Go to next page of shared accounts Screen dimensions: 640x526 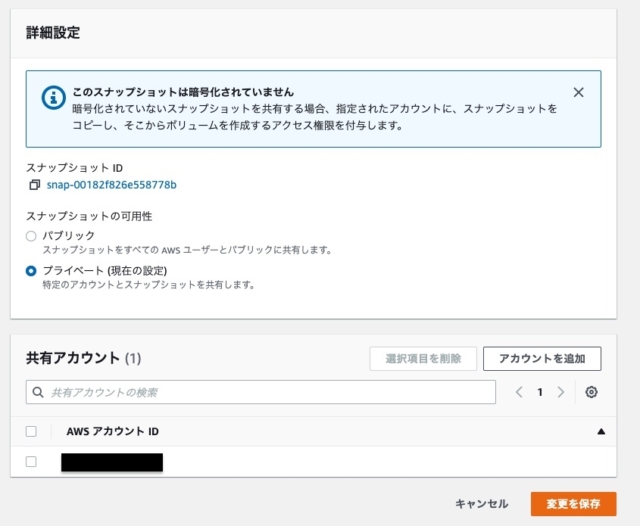click(x=561, y=392)
